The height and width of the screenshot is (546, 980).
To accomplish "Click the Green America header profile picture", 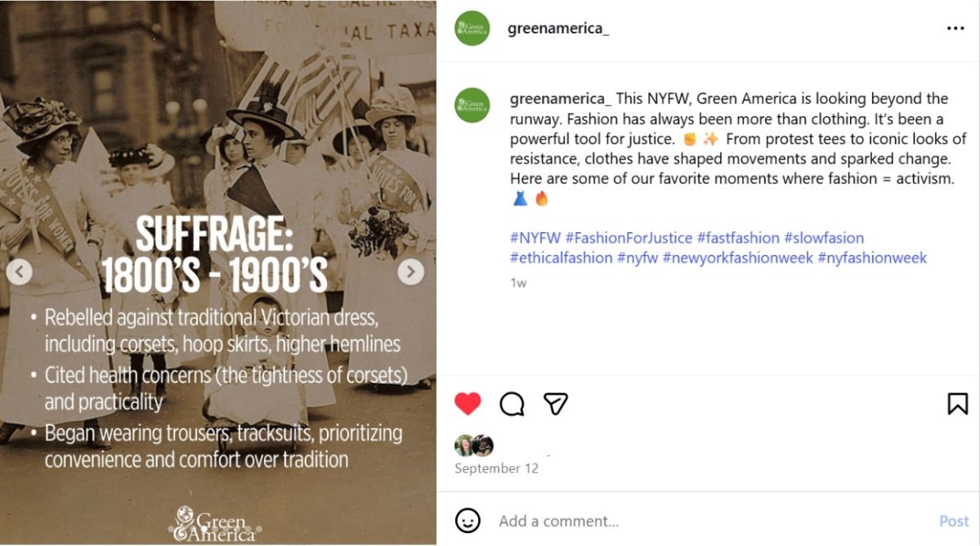I will point(472,29).
